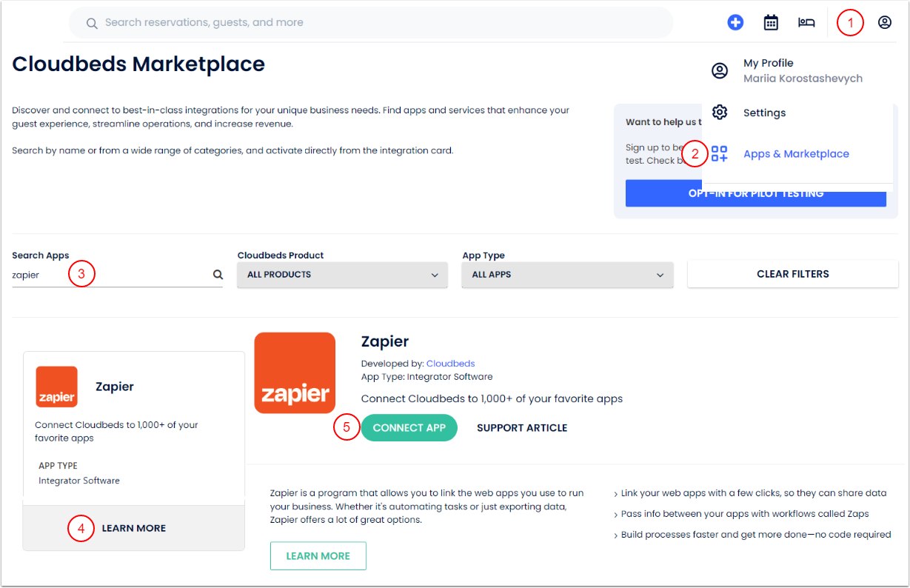Image resolution: width=910 pixels, height=588 pixels.
Task: Select Settings from the account menu
Action: point(764,112)
